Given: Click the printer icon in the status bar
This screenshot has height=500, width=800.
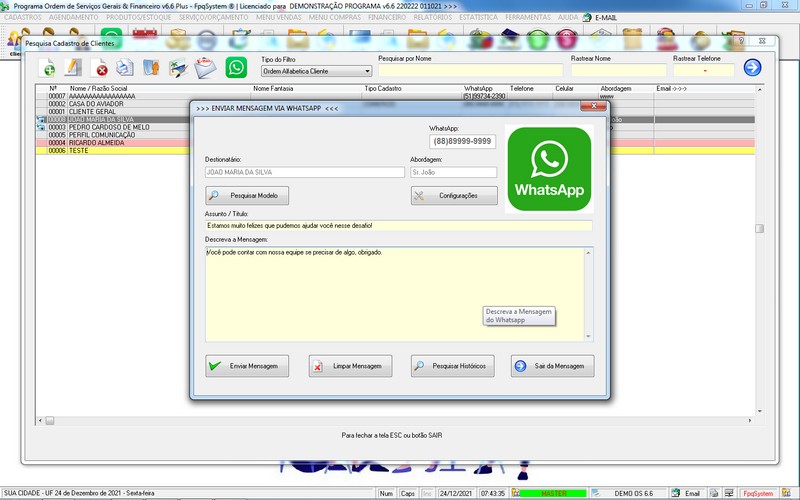Looking at the screenshot, I should tap(714, 493).
